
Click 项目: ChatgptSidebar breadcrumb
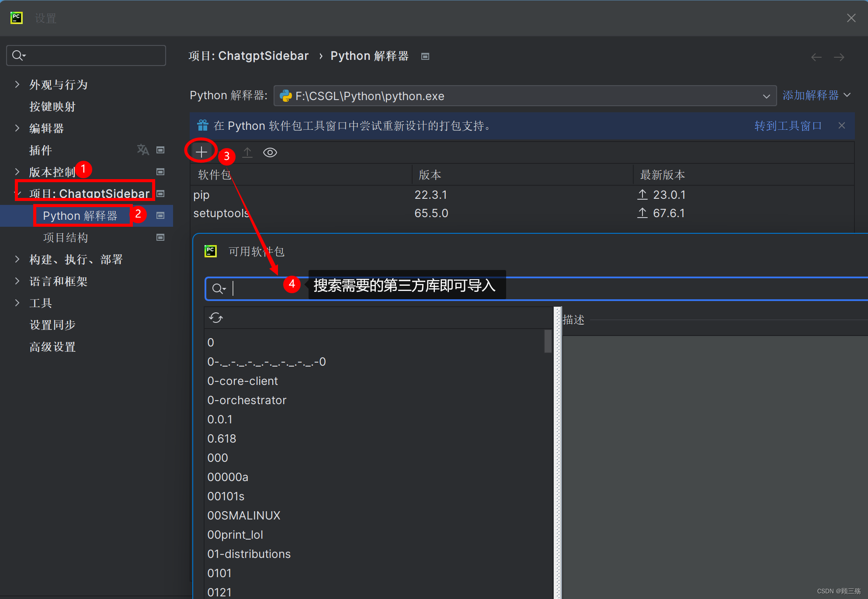tap(248, 56)
